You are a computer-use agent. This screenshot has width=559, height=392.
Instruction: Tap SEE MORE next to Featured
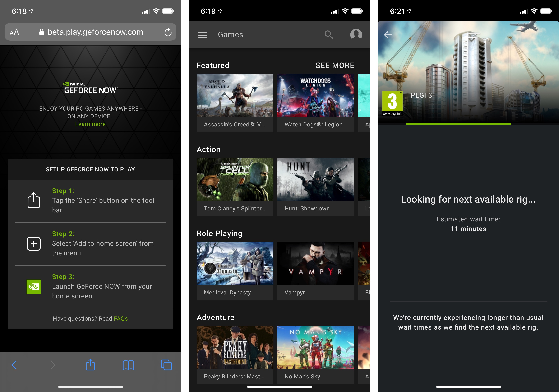click(x=335, y=65)
